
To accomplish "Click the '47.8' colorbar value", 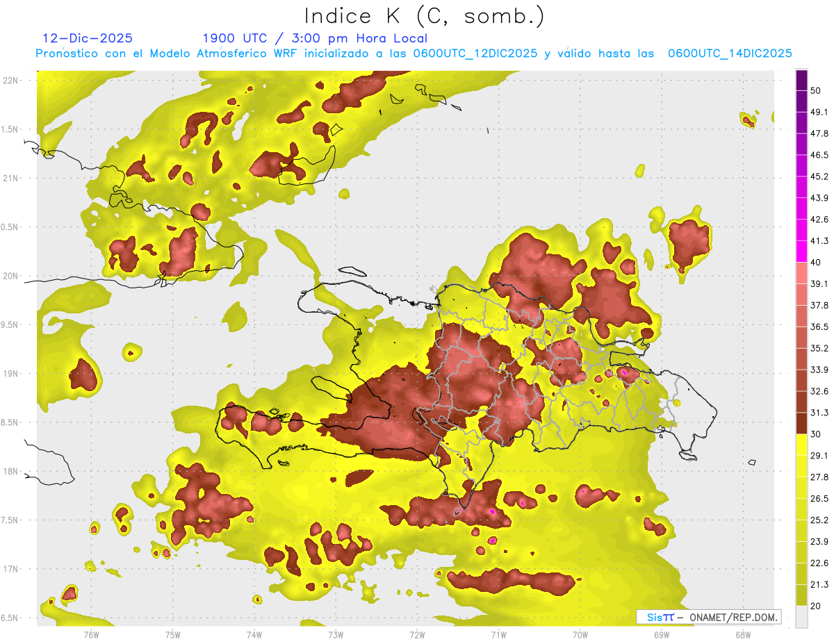I will coord(819,133).
